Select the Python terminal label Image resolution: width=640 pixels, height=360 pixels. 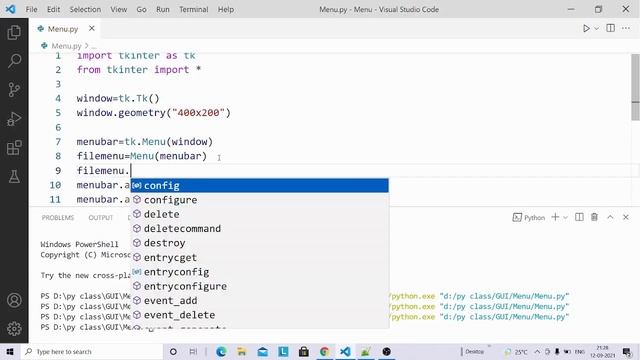pyautogui.click(x=529, y=218)
